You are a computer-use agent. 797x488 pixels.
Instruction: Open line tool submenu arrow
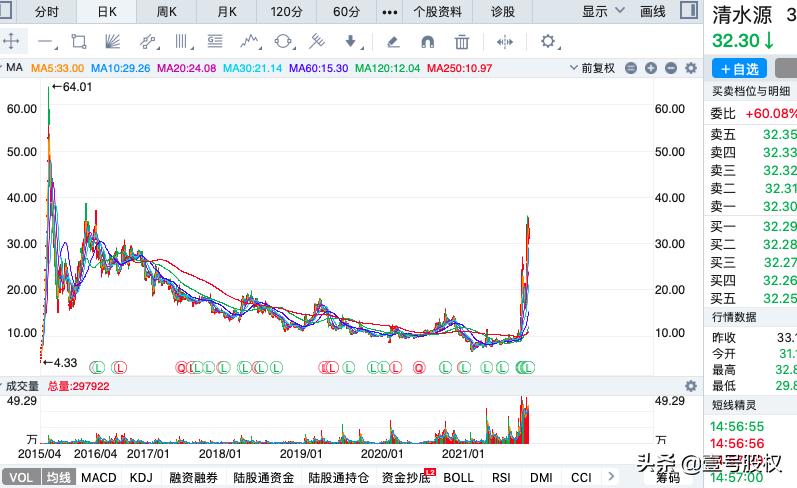pyautogui.click(x=55, y=48)
